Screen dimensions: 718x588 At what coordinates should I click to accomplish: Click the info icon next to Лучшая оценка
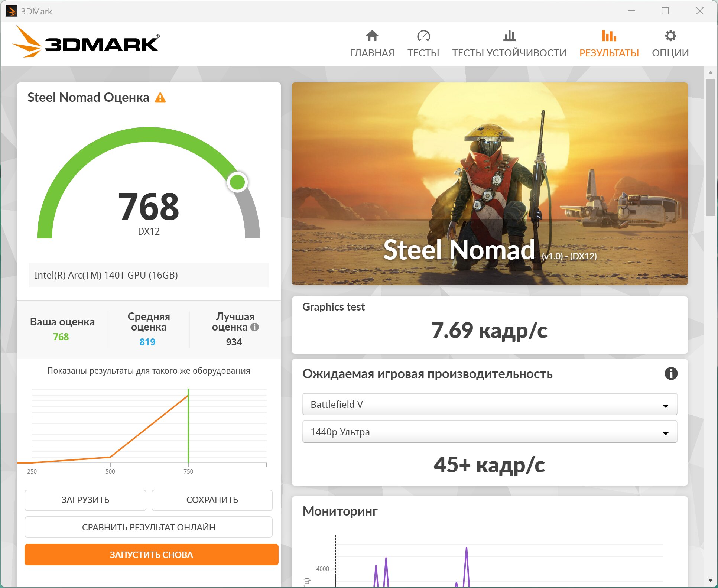click(254, 327)
